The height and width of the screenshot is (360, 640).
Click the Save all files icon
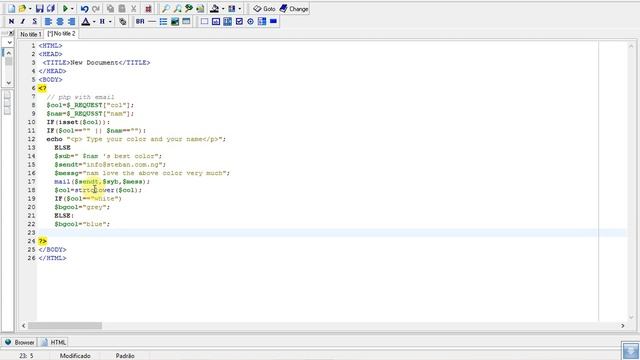(x=51, y=9)
